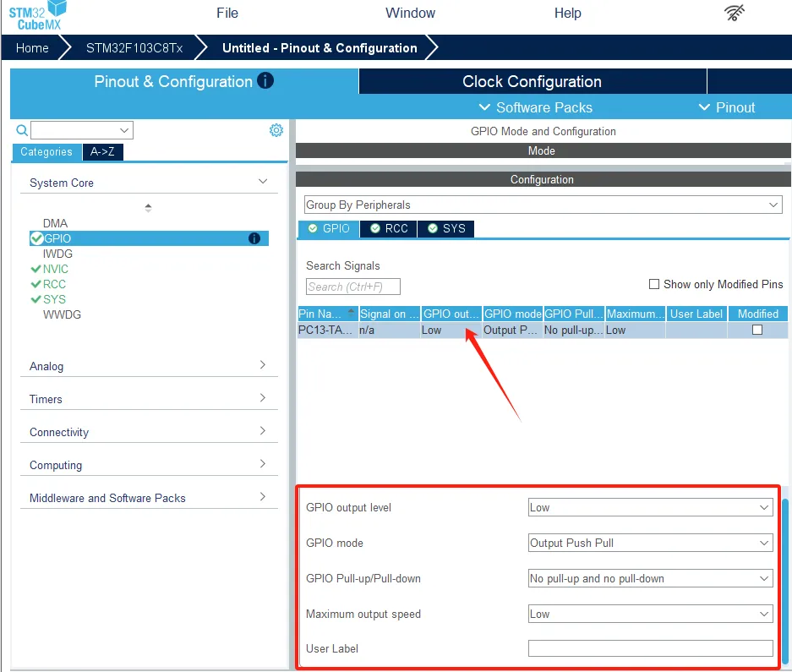Open Group By Peripherals dropdown

pyautogui.click(x=543, y=205)
